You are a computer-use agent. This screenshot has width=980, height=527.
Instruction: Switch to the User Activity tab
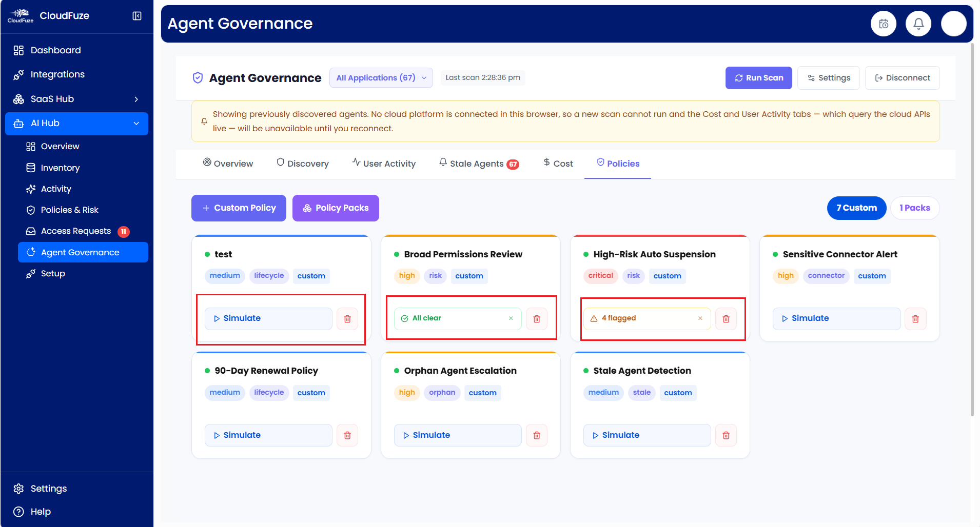click(x=384, y=164)
